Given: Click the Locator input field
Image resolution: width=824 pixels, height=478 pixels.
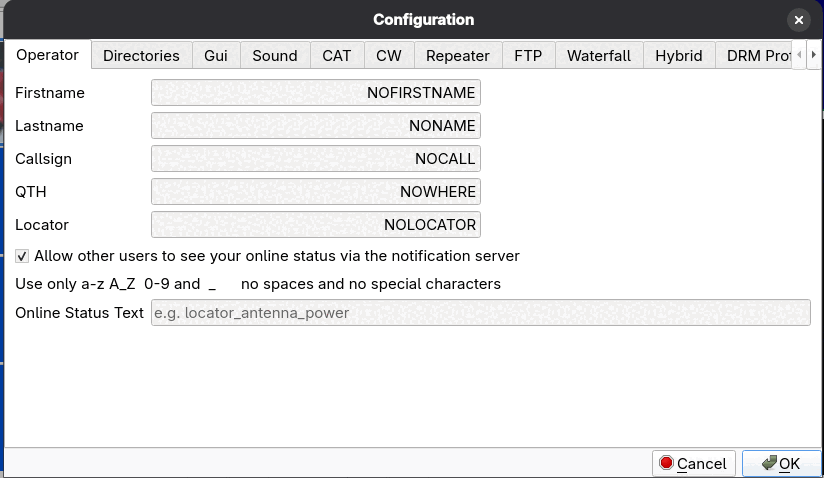Looking at the screenshot, I should pyautogui.click(x=316, y=225).
